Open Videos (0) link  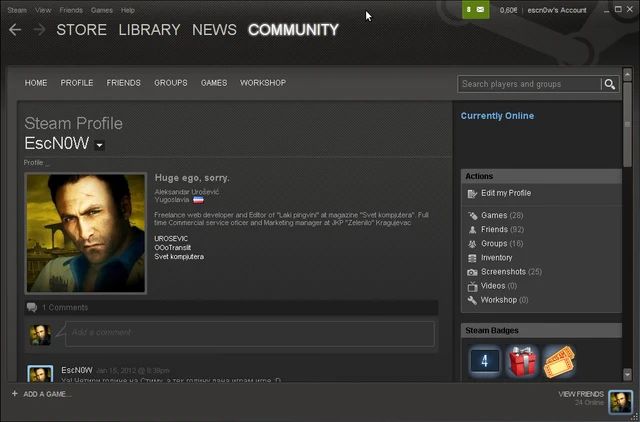(x=499, y=286)
